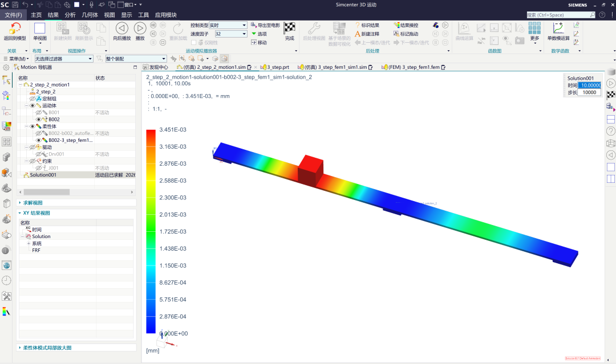The width and height of the screenshot is (616, 364).
Task: Toggle visibility eye of B001 body
Action: click(x=39, y=113)
